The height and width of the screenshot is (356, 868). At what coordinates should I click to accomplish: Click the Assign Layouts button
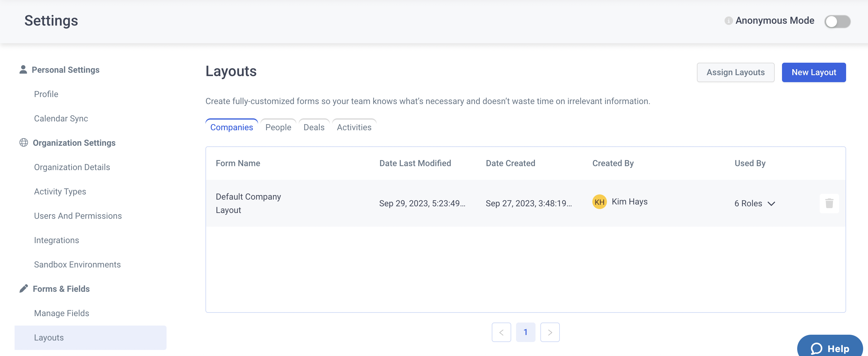pyautogui.click(x=735, y=72)
